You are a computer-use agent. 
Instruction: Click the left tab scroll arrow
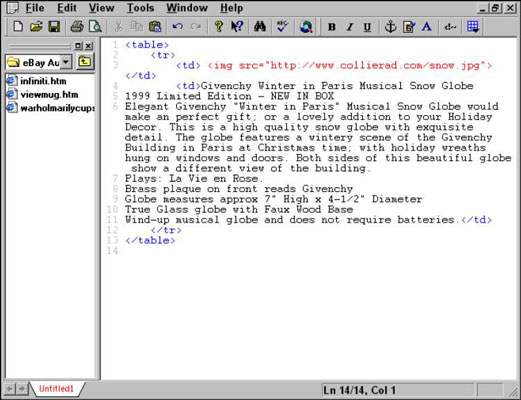click(x=10, y=389)
